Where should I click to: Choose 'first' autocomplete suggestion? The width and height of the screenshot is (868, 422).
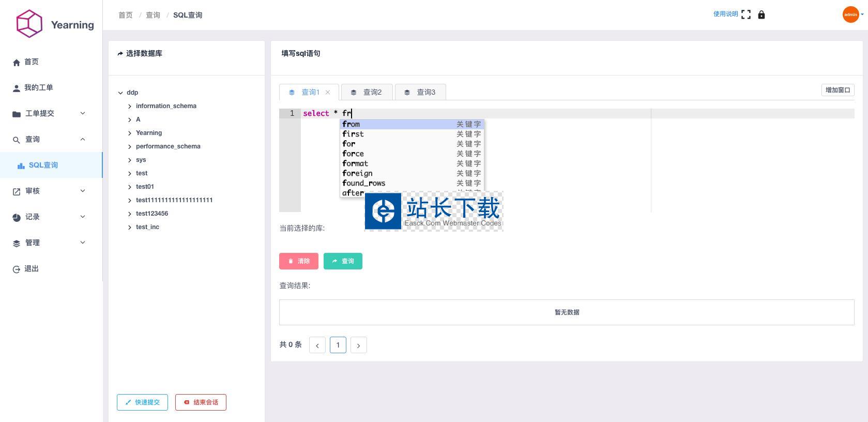click(412, 134)
